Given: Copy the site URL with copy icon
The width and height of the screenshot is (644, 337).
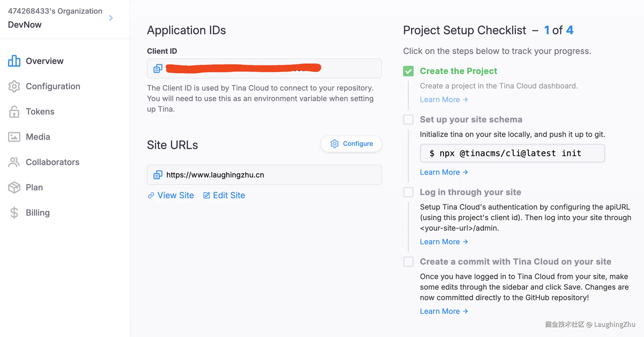Looking at the screenshot, I should tap(158, 175).
